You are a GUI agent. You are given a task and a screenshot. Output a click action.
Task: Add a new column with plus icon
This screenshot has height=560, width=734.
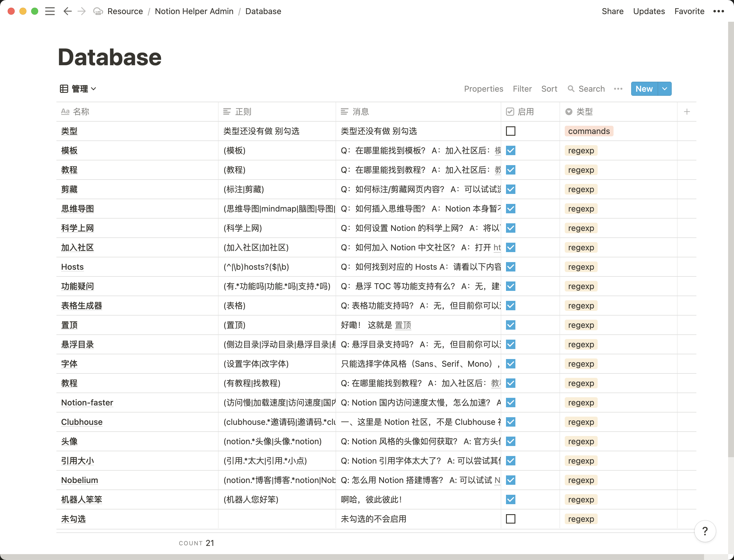(687, 112)
